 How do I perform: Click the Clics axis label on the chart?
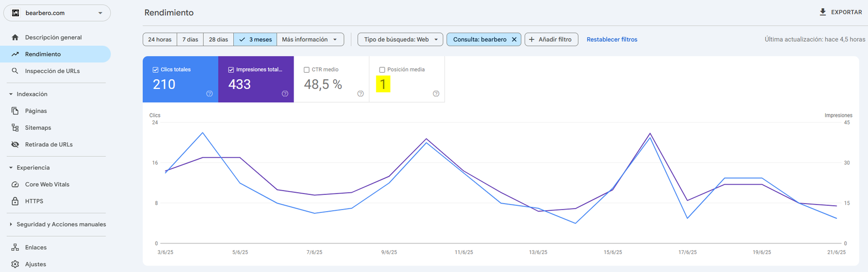155,116
